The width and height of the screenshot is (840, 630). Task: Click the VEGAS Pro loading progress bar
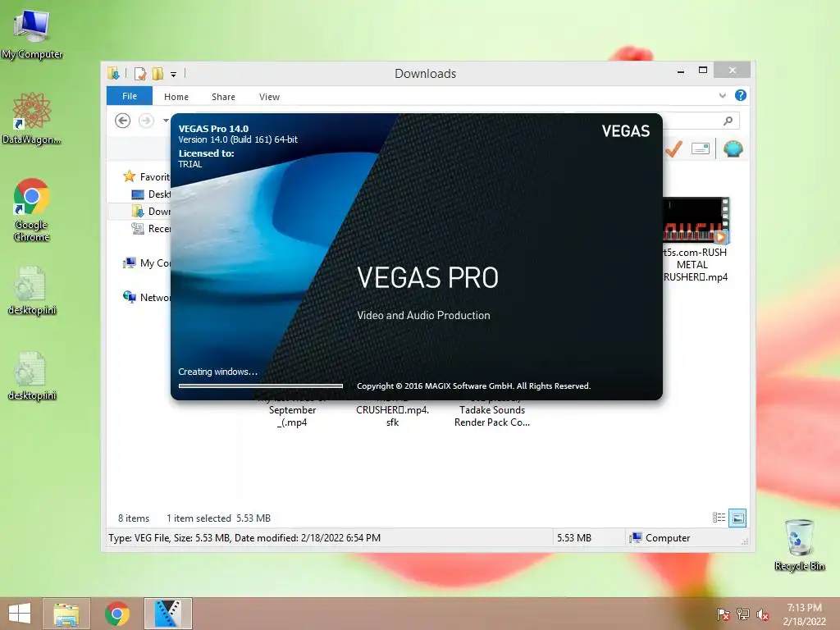coord(260,386)
